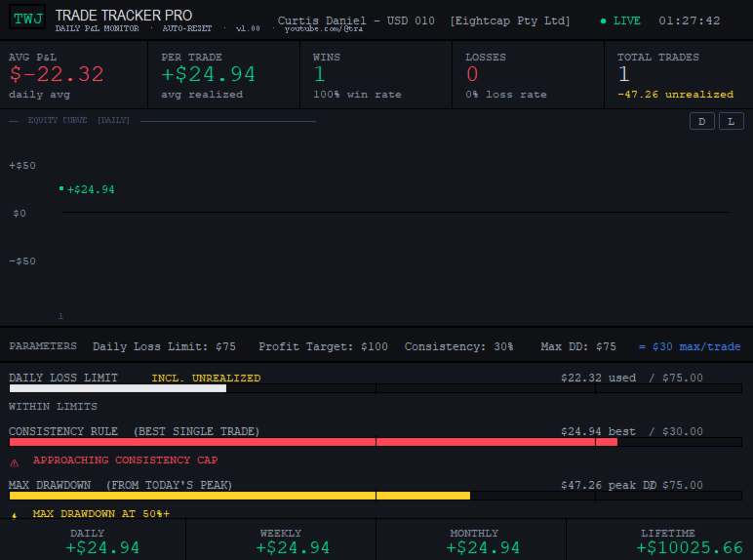Select the LIFETIME total +$10025.66
Viewport: 753px width, 560px height.
[x=690, y=547]
